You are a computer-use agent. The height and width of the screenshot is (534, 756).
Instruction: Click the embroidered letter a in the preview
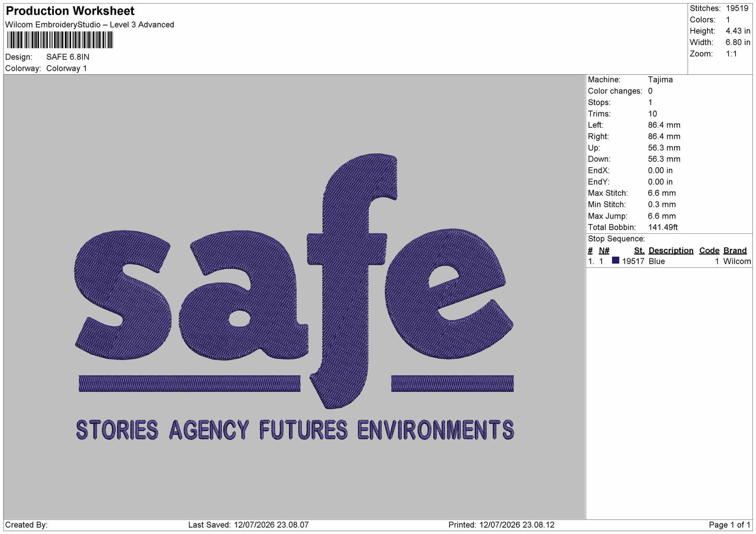[x=243, y=297]
